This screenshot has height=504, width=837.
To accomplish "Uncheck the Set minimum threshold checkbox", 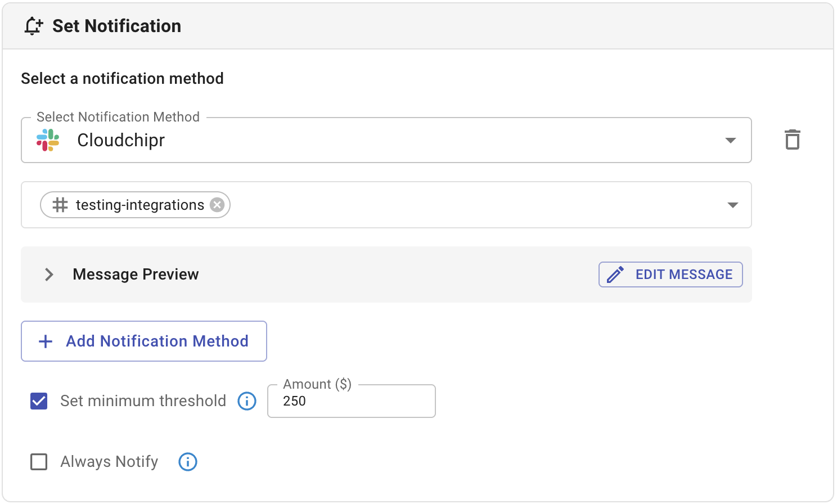I will (39, 401).
